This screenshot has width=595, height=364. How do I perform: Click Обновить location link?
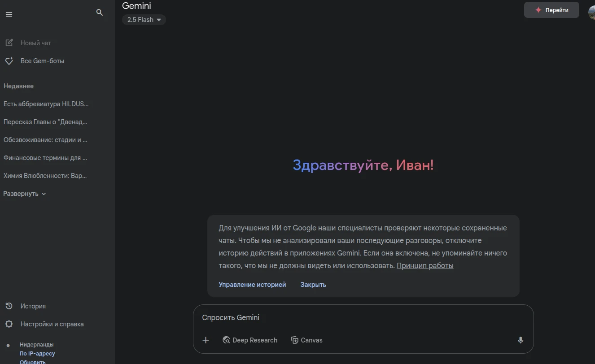(32, 362)
